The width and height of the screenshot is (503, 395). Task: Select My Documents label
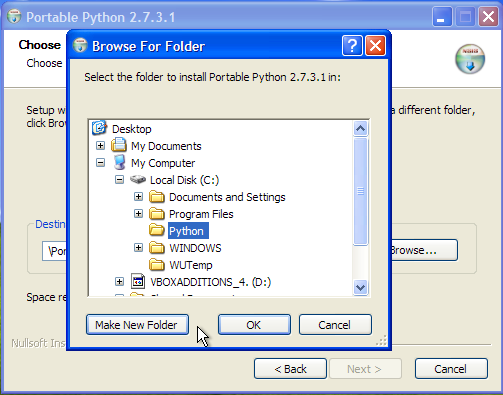coord(166,146)
